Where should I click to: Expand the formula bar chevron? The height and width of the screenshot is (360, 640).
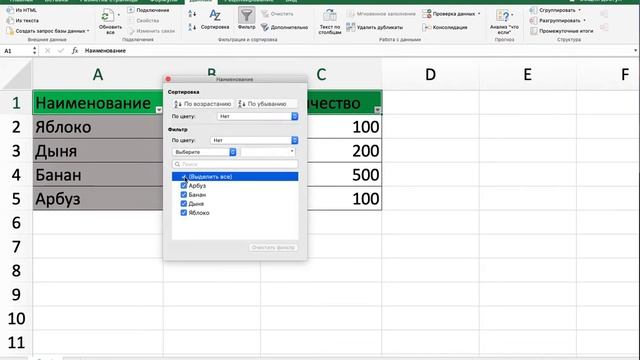(636, 51)
